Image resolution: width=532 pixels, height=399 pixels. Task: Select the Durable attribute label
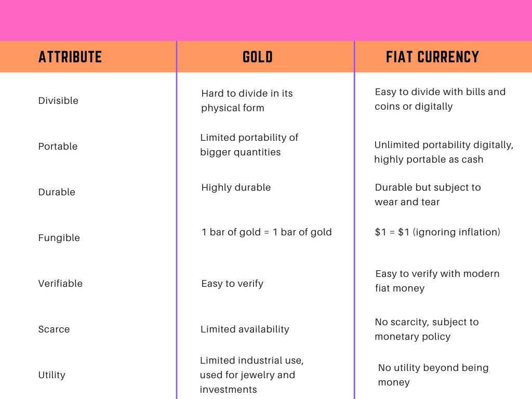point(57,192)
